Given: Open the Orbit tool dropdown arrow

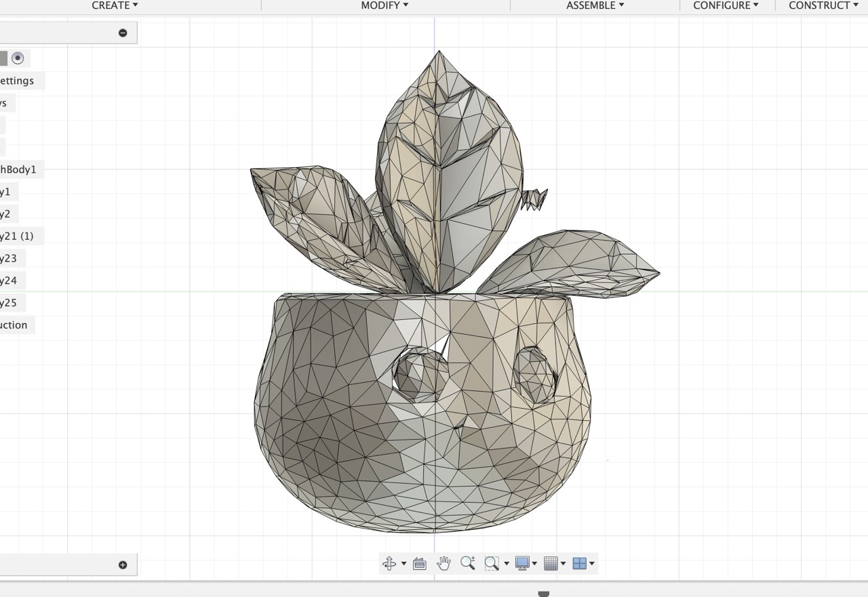Looking at the screenshot, I should (403, 563).
